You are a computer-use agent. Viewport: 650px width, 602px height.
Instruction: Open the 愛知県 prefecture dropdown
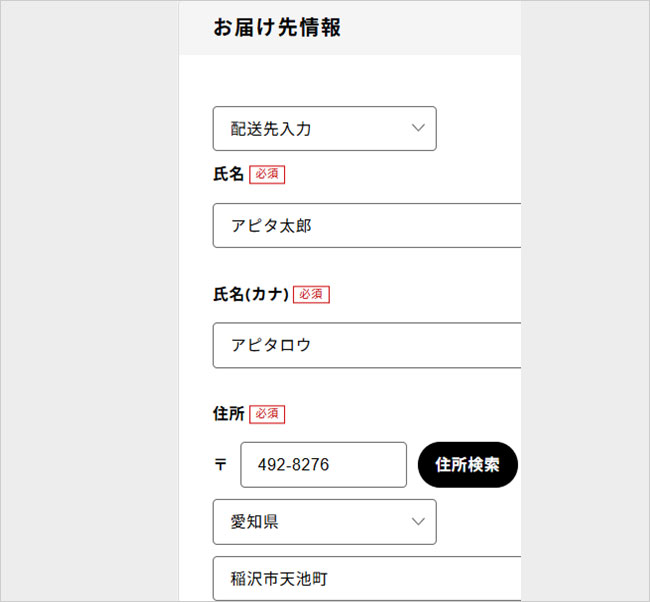[x=325, y=522]
